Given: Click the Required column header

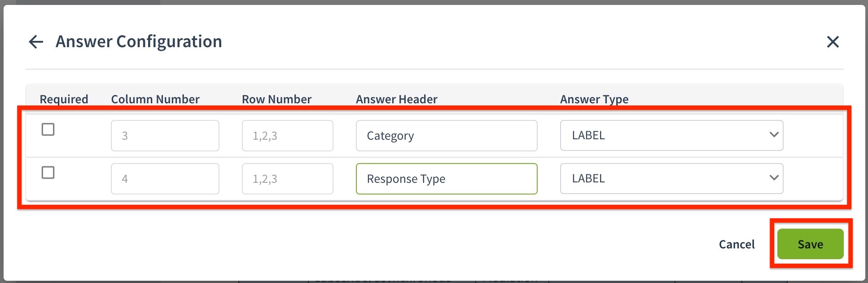Looking at the screenshot, I should (x=64, y=99).
